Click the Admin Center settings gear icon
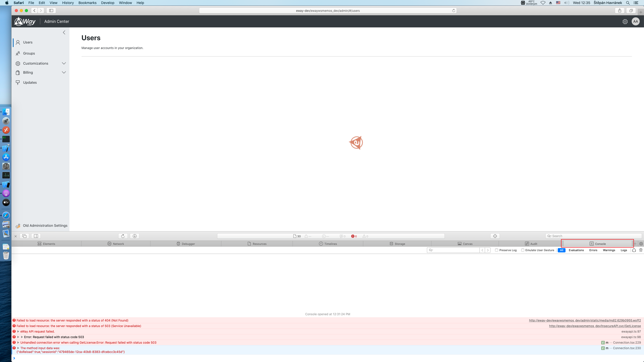Screen dimensions: 644x362 (625, 21)
